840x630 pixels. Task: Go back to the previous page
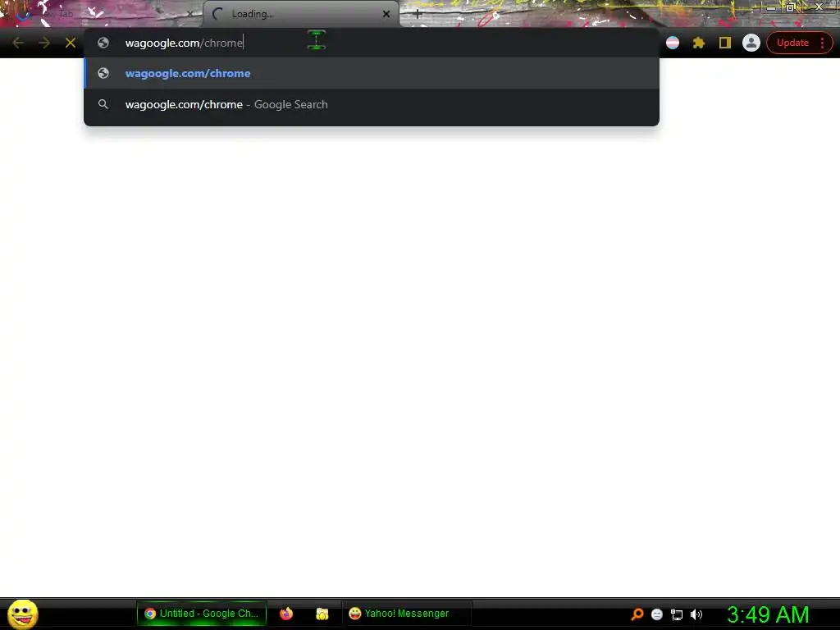tap(18, 43)
